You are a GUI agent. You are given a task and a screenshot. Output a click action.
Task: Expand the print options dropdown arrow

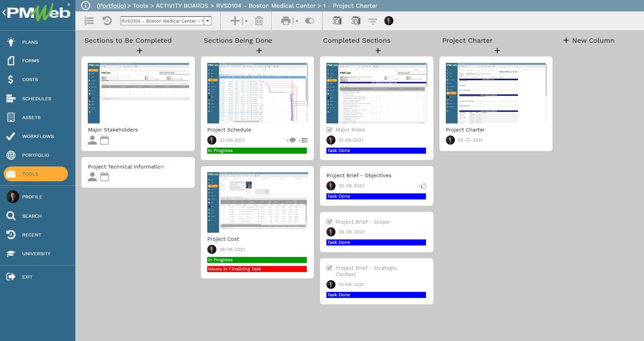(x=297, y=21)
